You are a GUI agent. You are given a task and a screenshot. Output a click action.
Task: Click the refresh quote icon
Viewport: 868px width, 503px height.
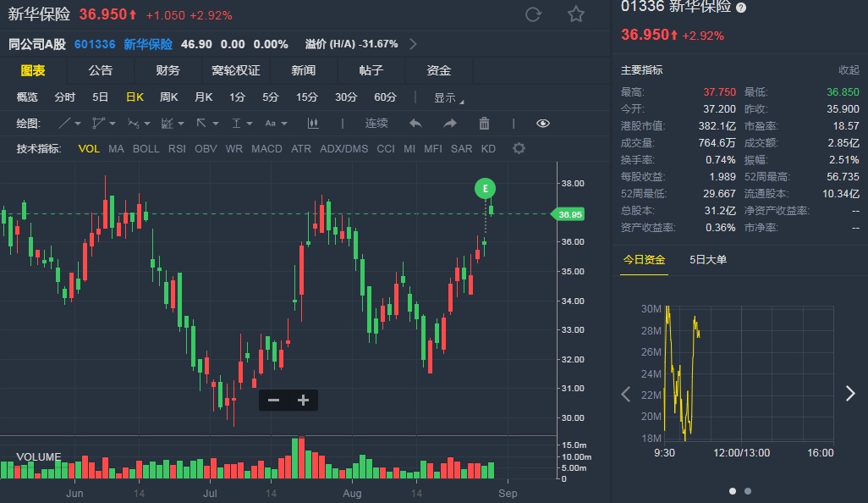[x=533, y=14]
